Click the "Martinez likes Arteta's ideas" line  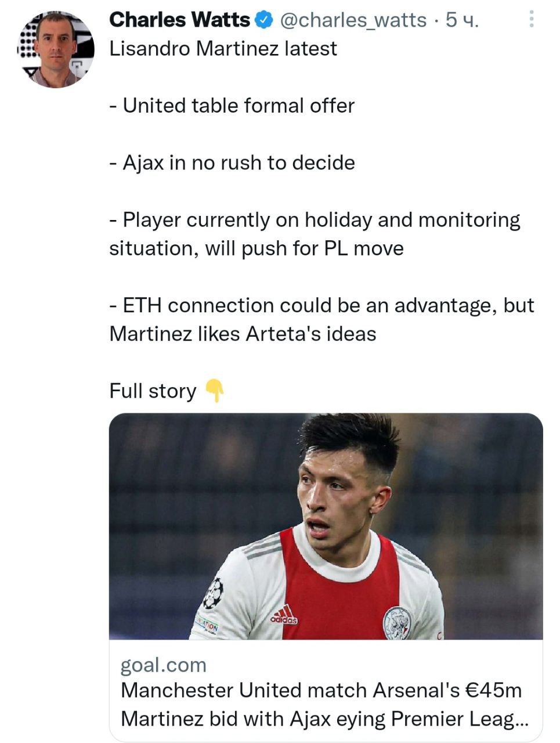(243, 334)
